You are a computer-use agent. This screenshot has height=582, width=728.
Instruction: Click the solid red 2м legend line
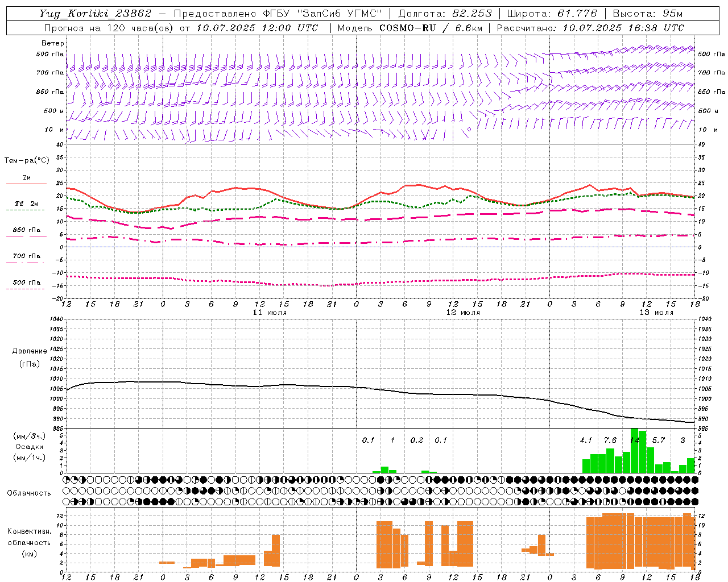point(26,184)
